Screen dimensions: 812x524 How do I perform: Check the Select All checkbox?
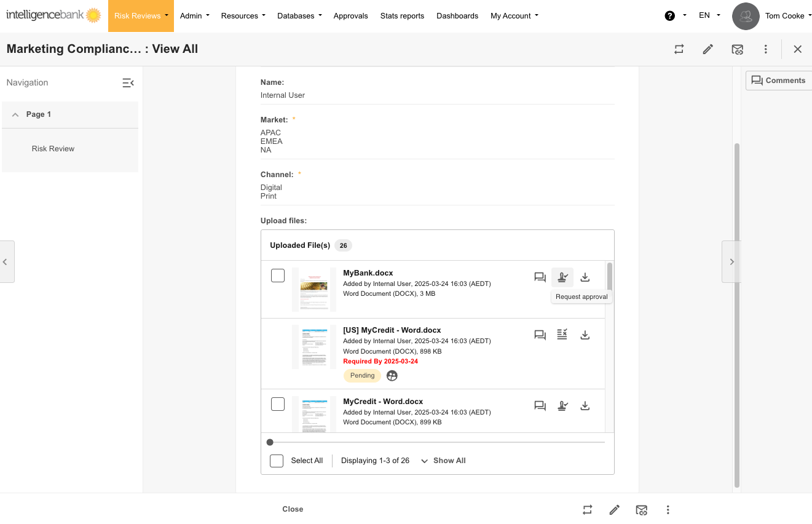click(277, 461)
